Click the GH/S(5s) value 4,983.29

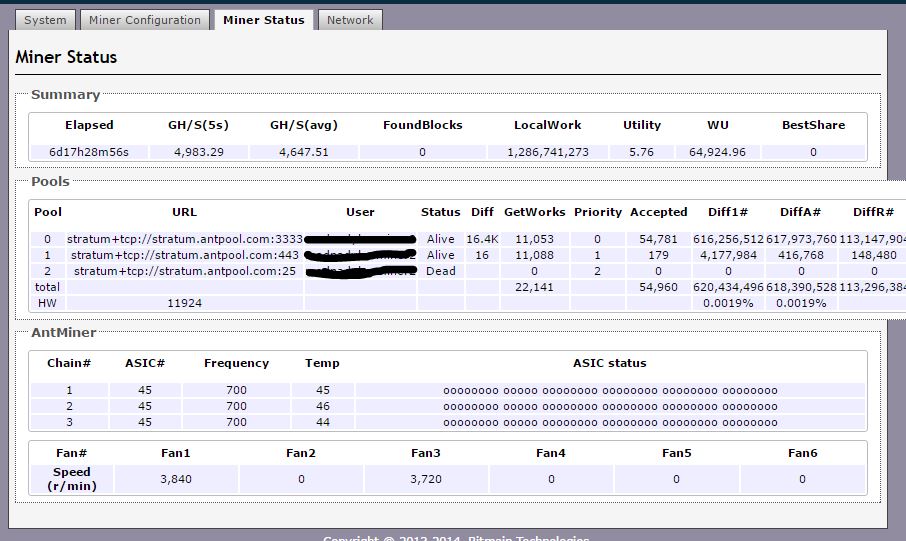(x=198, y=152)
